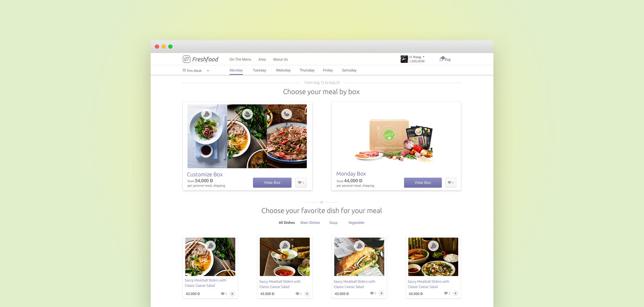
Task: Add fourth dish with plus icon
Action: pyautogui.click(x=455, y=293)
